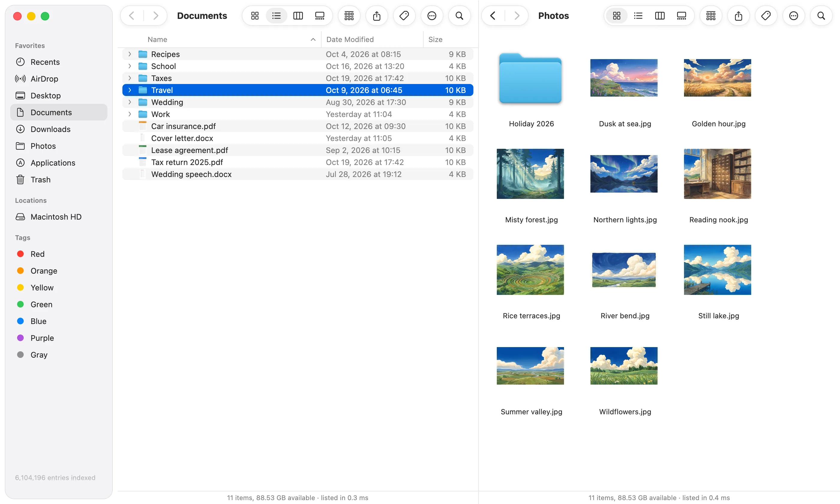The image size is (840, 504).
Task: Expand the Recipes folder disclosure arrow
Action: click(129, 54)
